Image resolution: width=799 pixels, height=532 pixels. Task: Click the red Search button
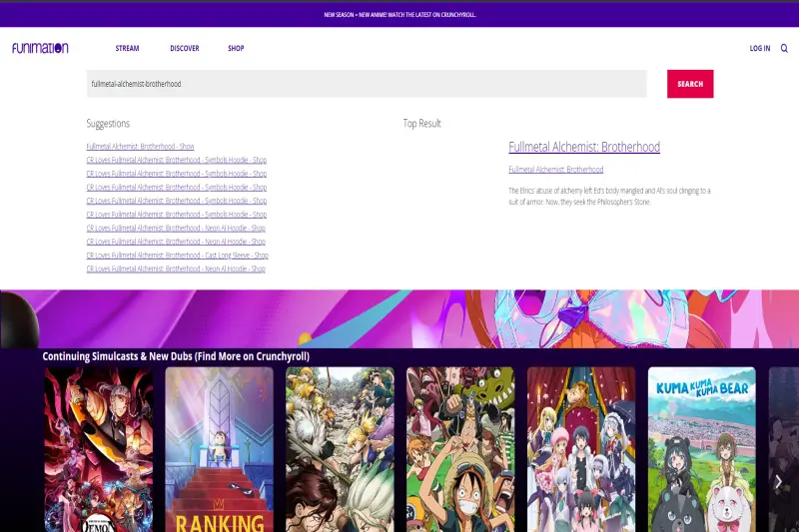coord(690,84)
